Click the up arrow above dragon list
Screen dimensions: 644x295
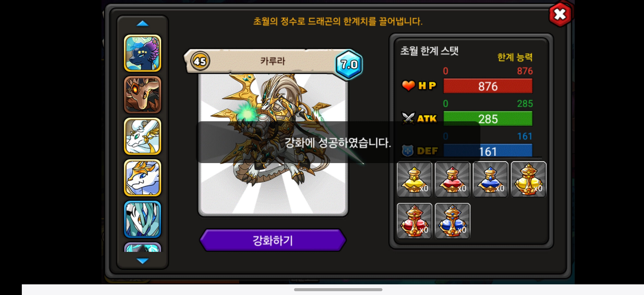click(142, 24)
